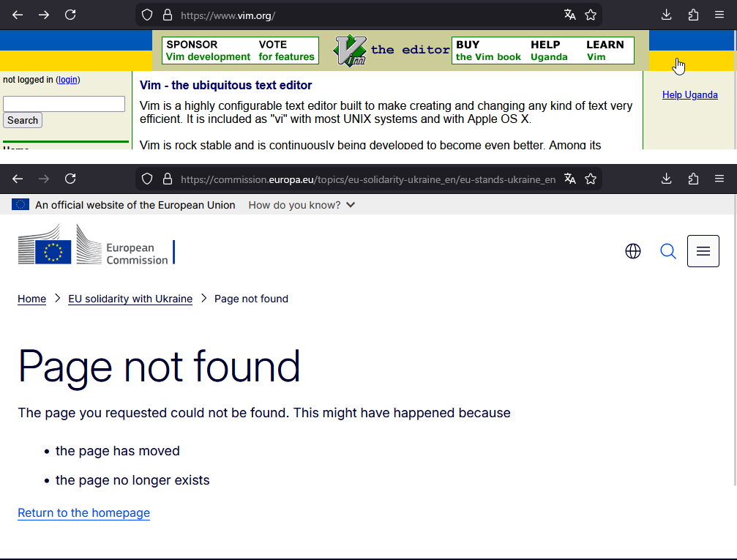Screen dimensions: 737x560
Task: Go forward in the vim.org browser window
Action: 44,15
